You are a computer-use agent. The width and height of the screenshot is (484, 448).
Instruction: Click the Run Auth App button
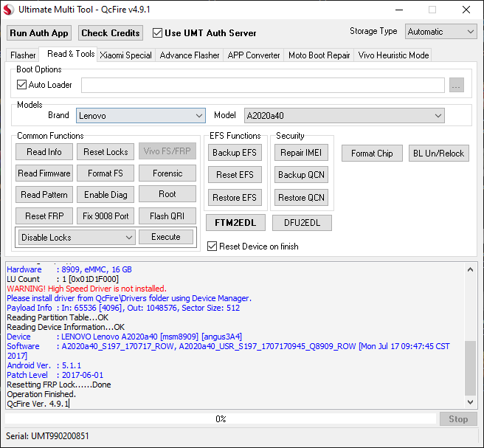pos(39,32)
